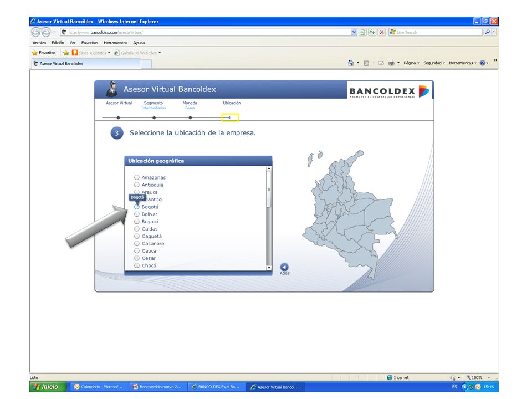The width and height of the screenshot is (532, 399).
Task: Open the Ver menu
Action: (x=73, y=43)
